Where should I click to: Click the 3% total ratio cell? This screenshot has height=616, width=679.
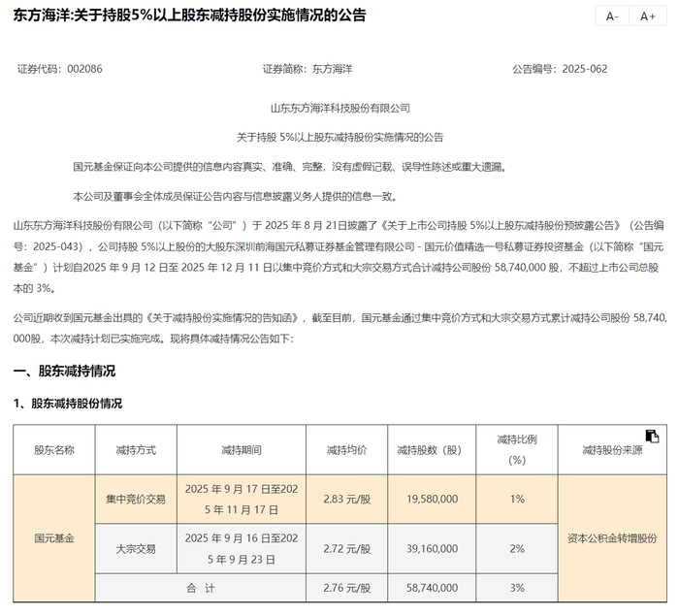coord(517,588)
